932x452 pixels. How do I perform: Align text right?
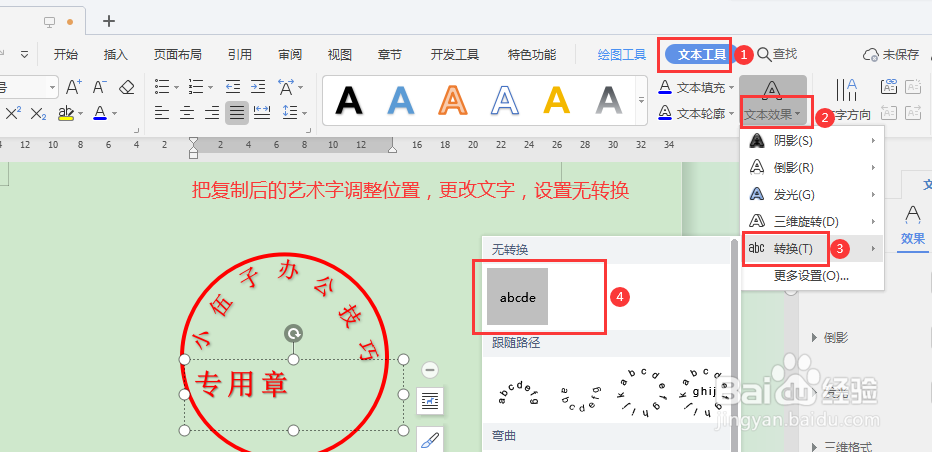[x=212, y=112]
